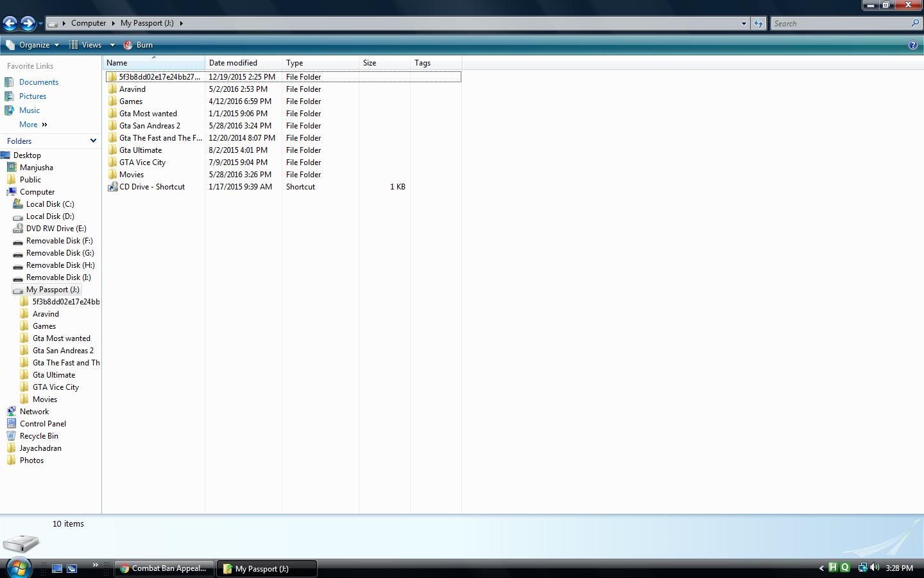Image resolution: width=924 pixels, height=578 pixels.
Task: Select Gta San Andreas 2 folder in list
Action: tap(150, 126)
